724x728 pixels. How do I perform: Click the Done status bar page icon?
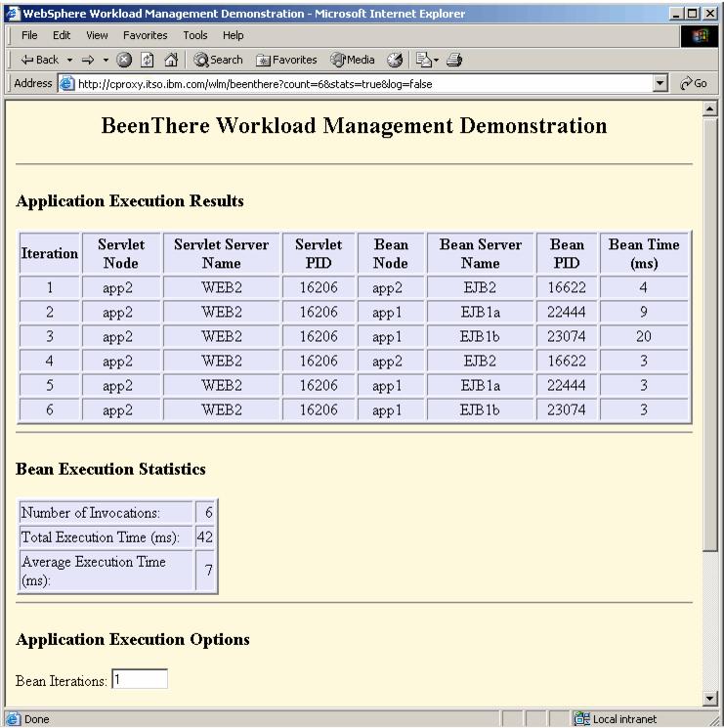14,718
